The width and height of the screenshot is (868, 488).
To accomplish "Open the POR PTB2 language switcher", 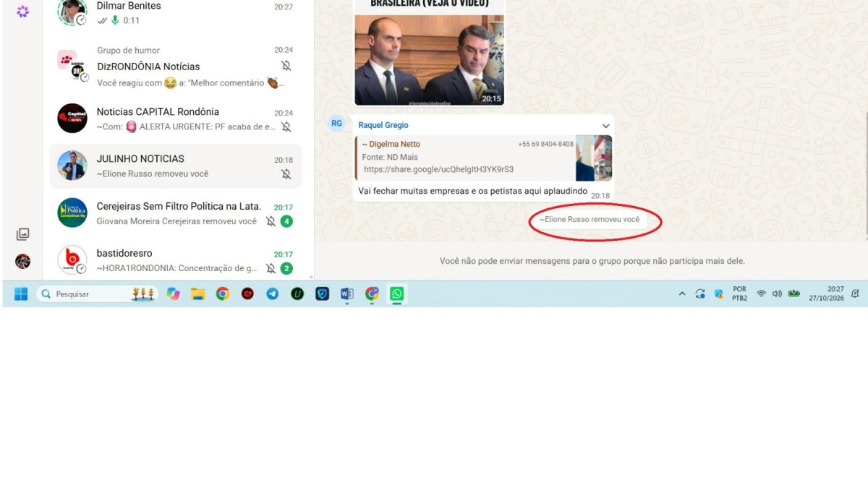I will [x=739, y=294].
